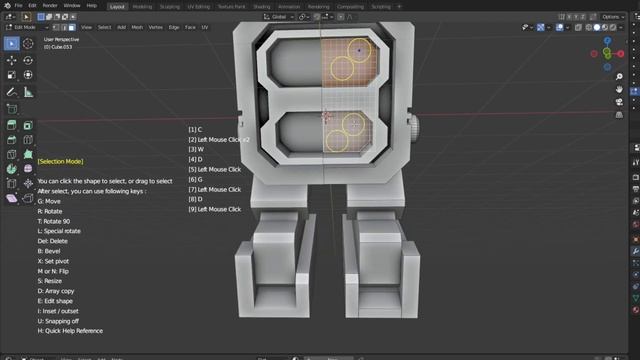Open the File menu
Viewport: 640px width, 360px height.
click(x=19, y=6)
